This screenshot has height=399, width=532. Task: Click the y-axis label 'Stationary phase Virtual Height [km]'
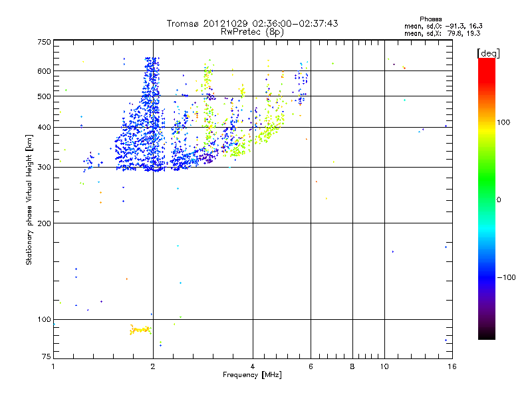point(29,199)
